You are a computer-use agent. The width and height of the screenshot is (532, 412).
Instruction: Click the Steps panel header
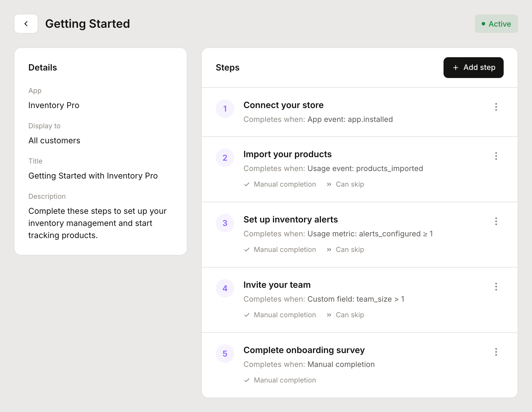pyautogui.click(x=227, y=67)
